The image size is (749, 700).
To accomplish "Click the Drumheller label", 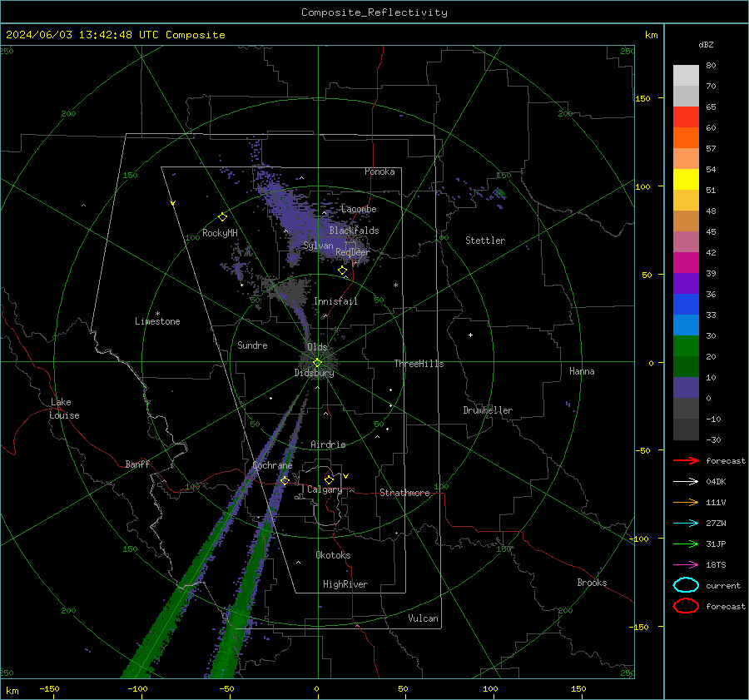I will coord(488,410).
